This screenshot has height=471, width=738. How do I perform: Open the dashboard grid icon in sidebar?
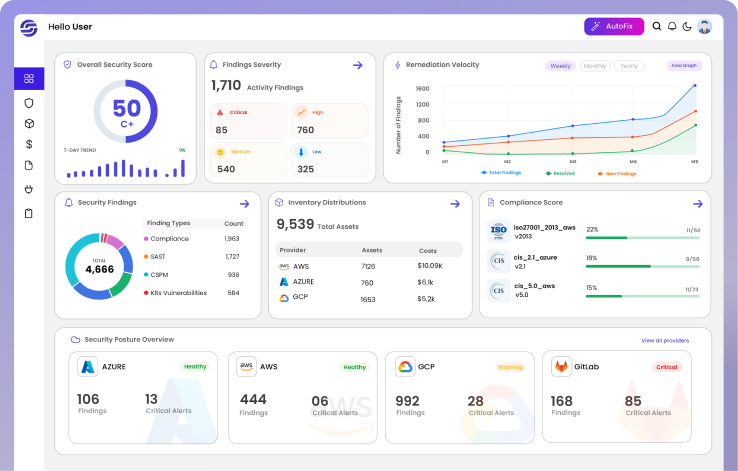[x=29, y=79]
